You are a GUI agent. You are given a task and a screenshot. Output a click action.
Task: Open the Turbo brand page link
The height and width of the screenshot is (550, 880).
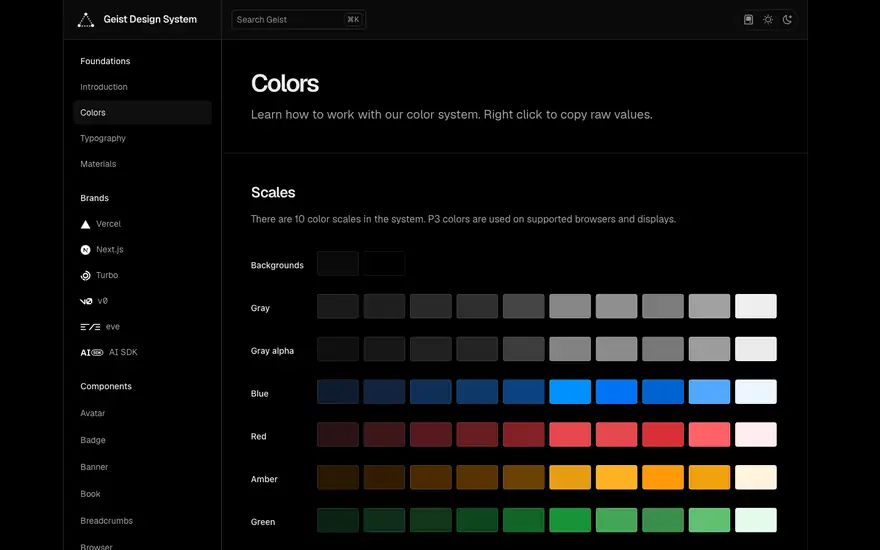click(x=107, y=275)
